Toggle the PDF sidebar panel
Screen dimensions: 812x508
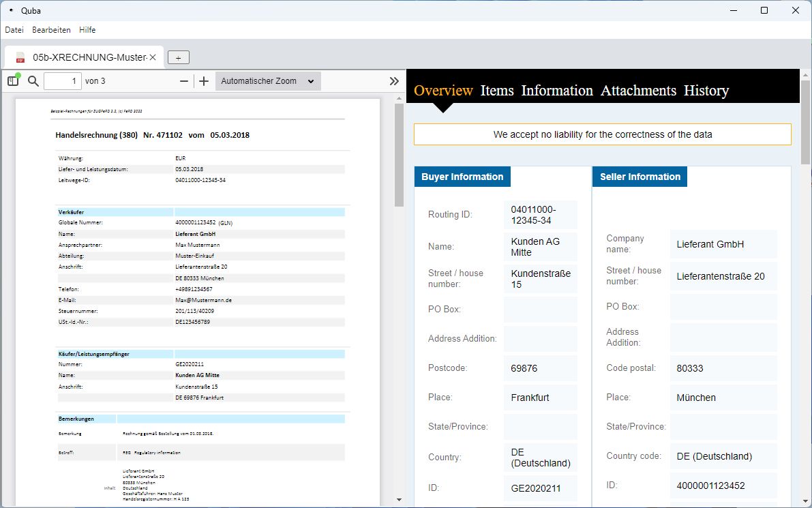click(14, 80)
